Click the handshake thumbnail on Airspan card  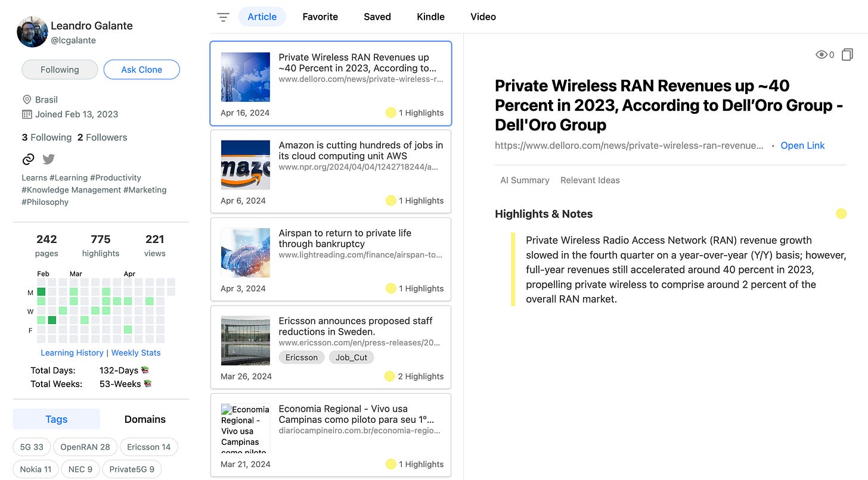click(246, 253)
